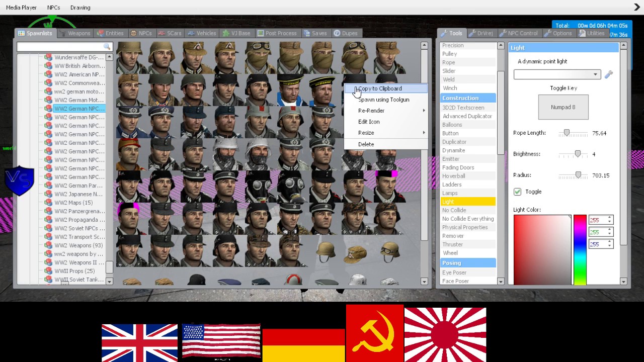Screen dimensions: 644x362
Task: Expand the Re-Render submenu
Action: [386, 111]
